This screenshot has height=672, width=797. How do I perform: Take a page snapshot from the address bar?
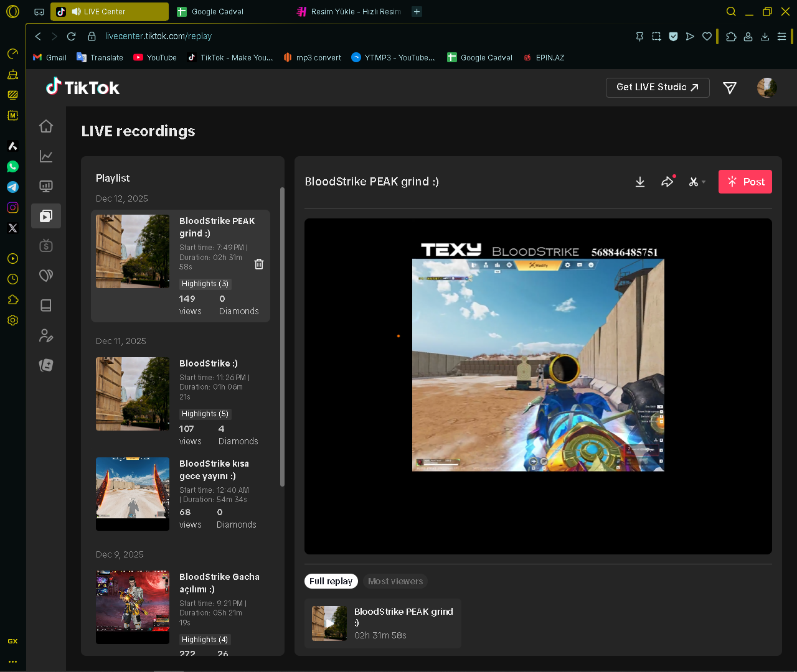[656, 37]
